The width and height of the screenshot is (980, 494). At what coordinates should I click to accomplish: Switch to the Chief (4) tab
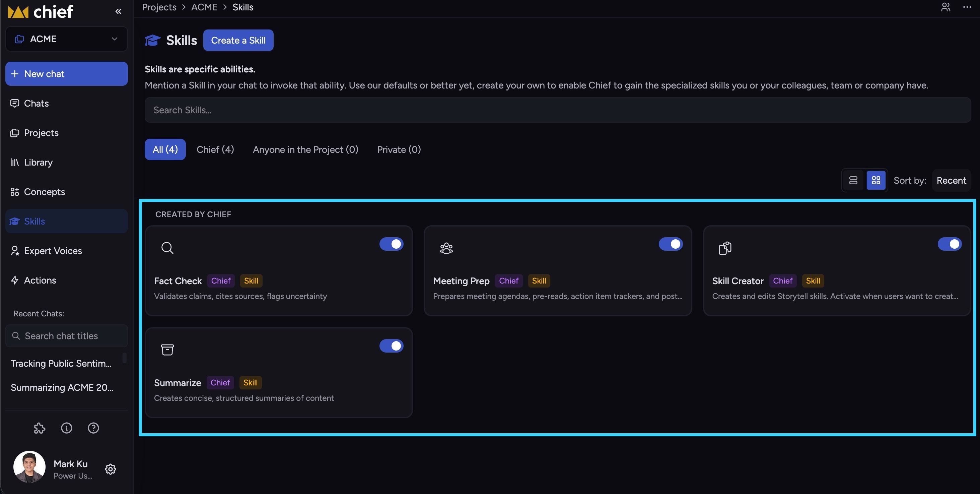215,149
